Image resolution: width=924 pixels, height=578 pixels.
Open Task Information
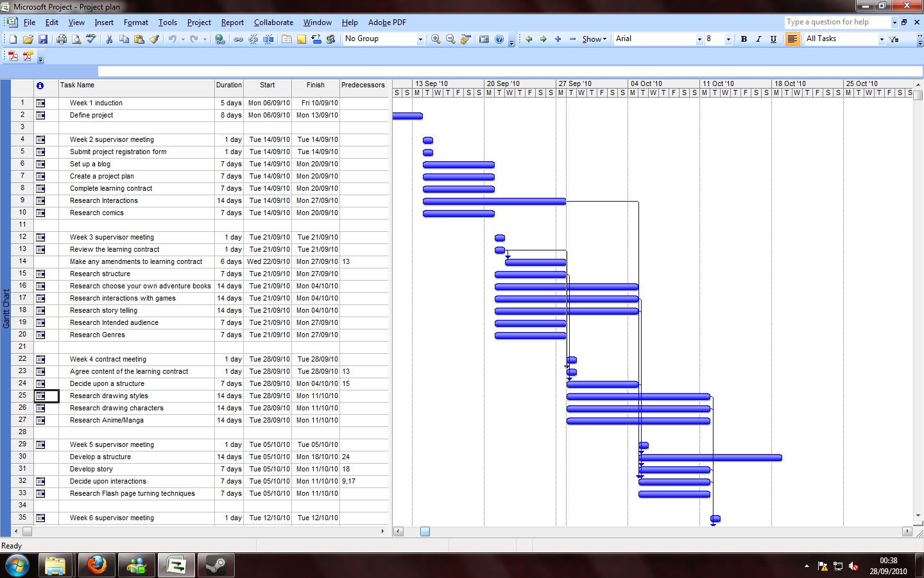[287, 39]
